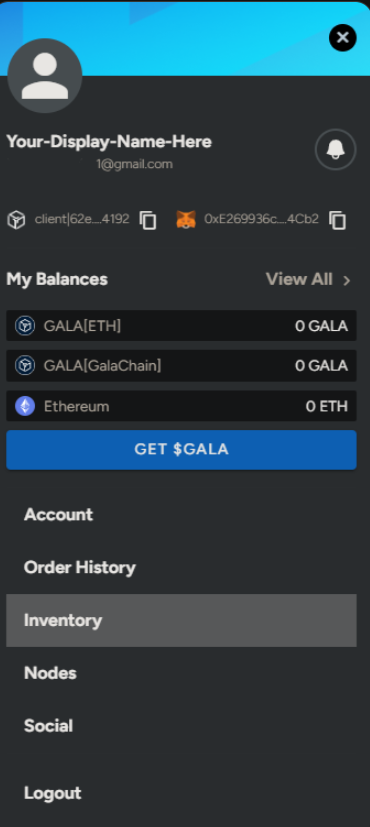Copy the GalaChain client address

(148, 220)
